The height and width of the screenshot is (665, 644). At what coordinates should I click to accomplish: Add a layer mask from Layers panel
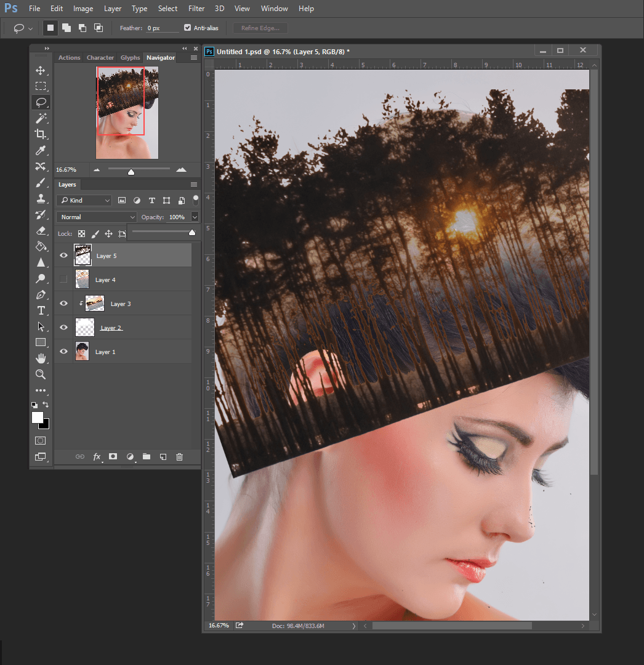pyautogui.click(x=113, y=457)
